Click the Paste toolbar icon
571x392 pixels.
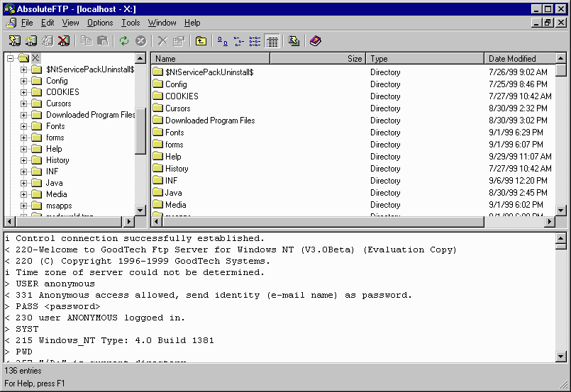pyautogui.click(x=103, y=41)
